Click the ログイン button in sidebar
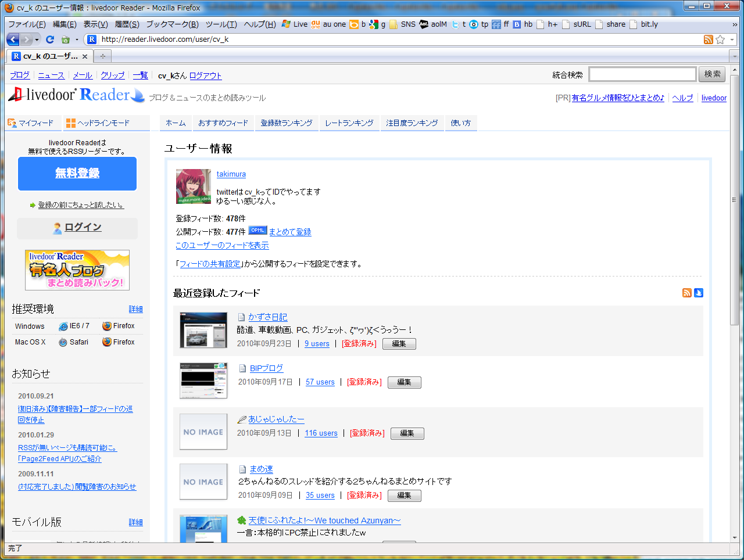The height and width of the screenshot is (560, 744). click(x=77, y=228)
